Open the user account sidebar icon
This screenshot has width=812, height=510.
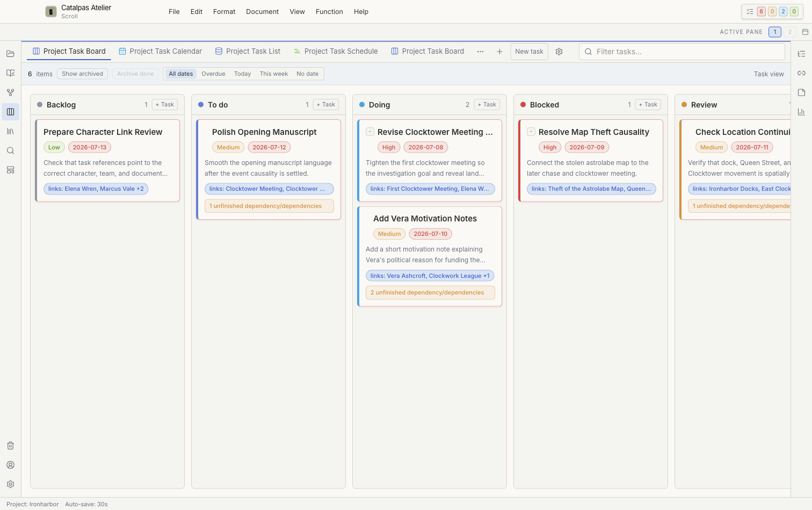coord(10,465)
